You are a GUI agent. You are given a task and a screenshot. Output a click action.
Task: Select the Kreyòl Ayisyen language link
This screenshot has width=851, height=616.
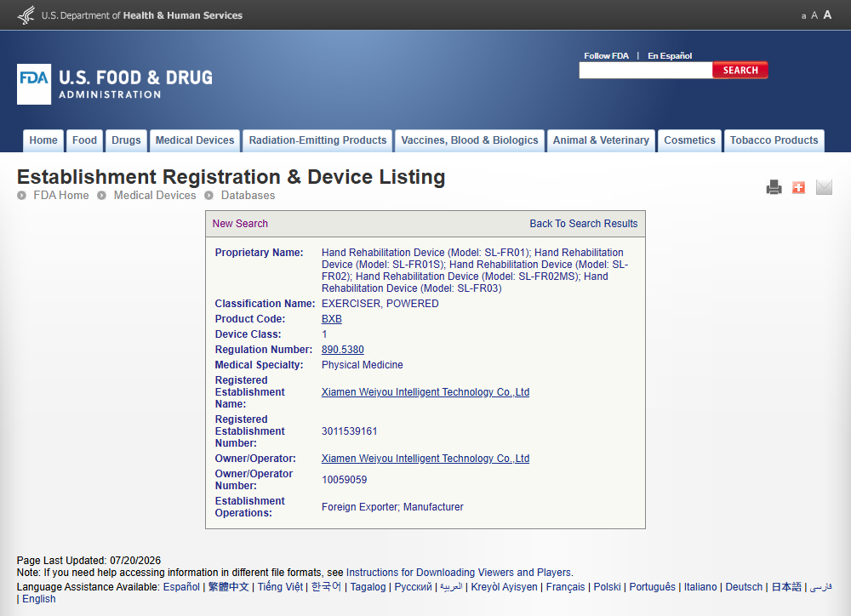pos(504,587)
